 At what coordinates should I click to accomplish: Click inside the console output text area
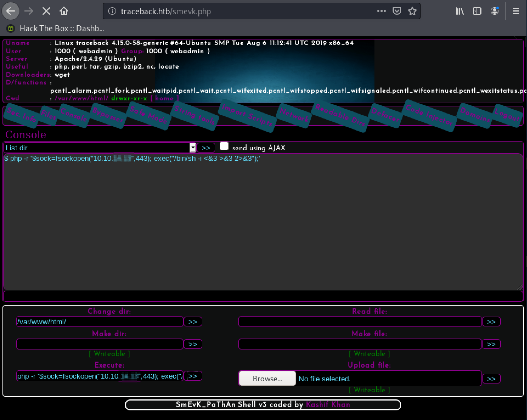pyautogui.click(x=263, y=222)
